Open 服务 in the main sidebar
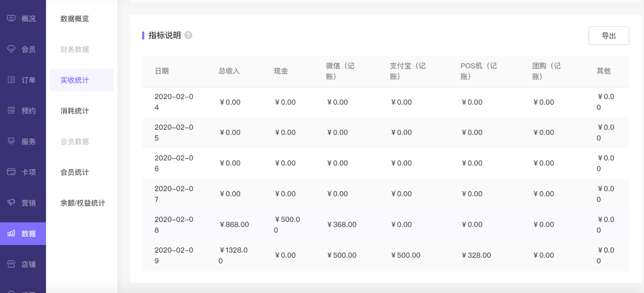644x293 pixels. (x=23, y=141)
